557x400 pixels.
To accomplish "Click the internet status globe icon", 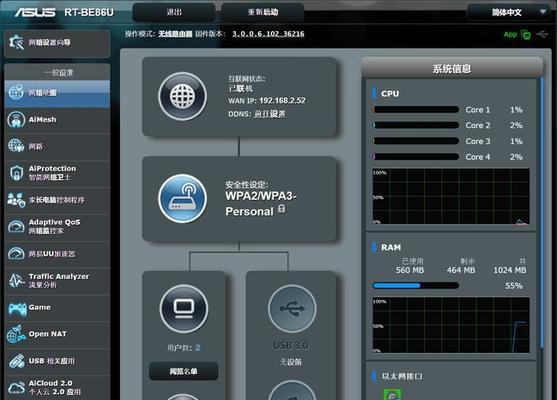I will [x=183, y=96].
